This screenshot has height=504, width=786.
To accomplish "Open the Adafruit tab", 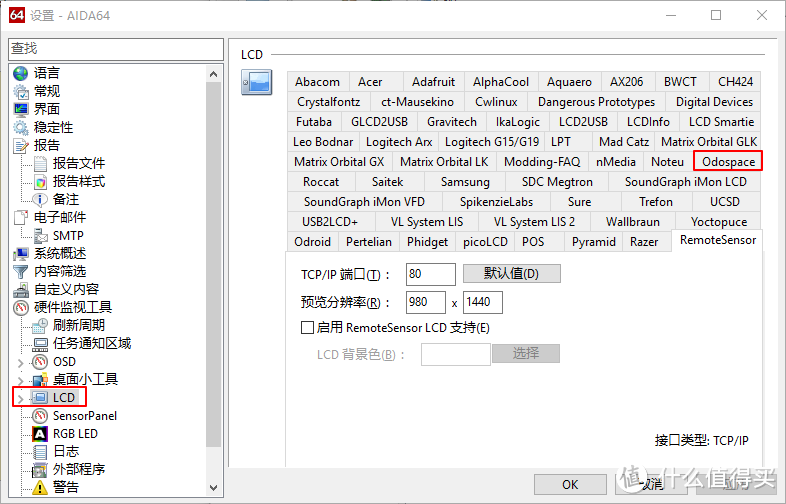I will pos(433,82).
